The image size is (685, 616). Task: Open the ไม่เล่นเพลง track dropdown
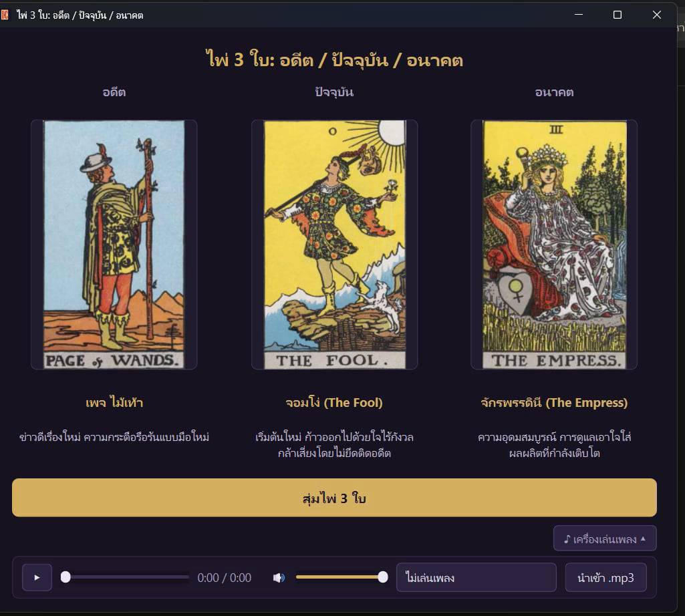click(x=476, y=577)
